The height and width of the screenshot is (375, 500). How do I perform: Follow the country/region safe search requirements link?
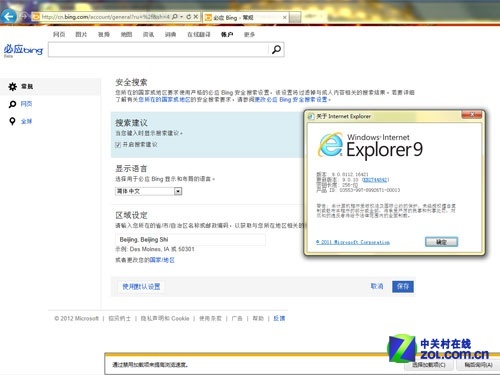pyautogui.click(x=164, y=100)
